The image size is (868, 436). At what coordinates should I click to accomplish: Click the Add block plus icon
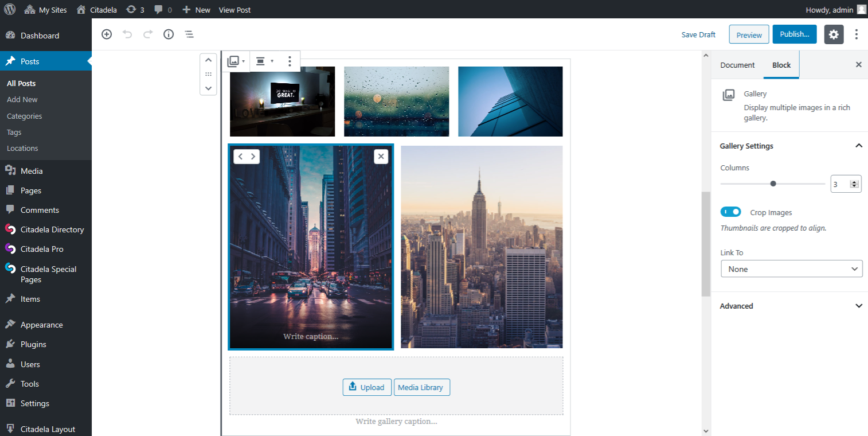pos(107,34)
